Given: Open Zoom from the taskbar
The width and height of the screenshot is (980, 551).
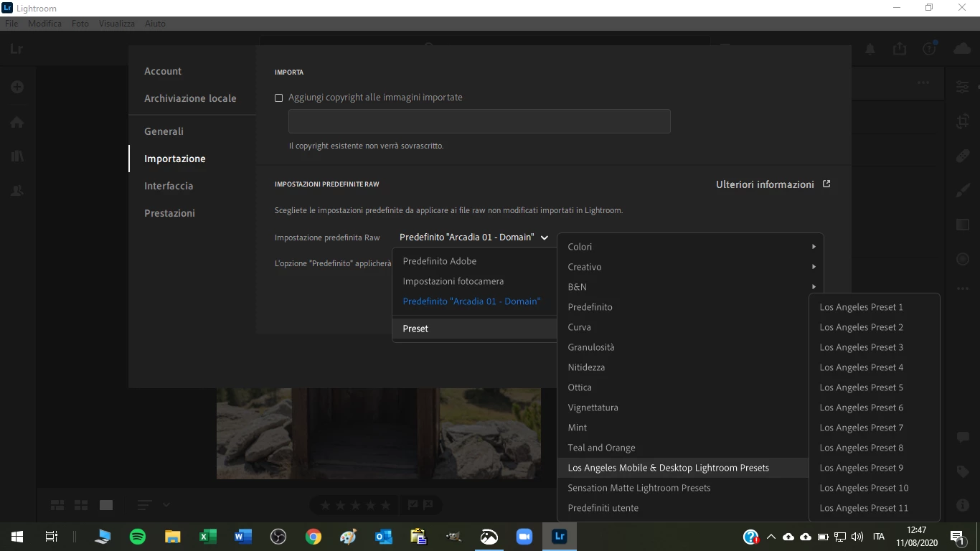Looking at the screenshot, I should pyautogui.click(x=524, y=537).
